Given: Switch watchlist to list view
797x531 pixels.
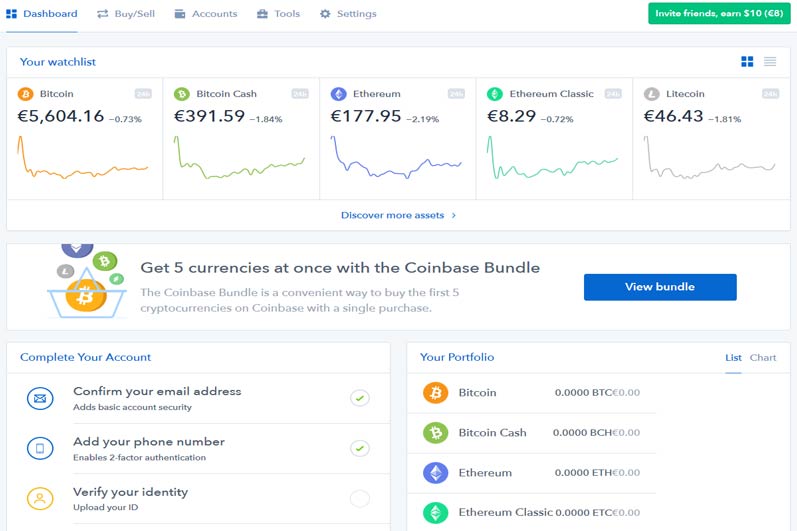Looking at the screenshot, I should coord(770,62).
